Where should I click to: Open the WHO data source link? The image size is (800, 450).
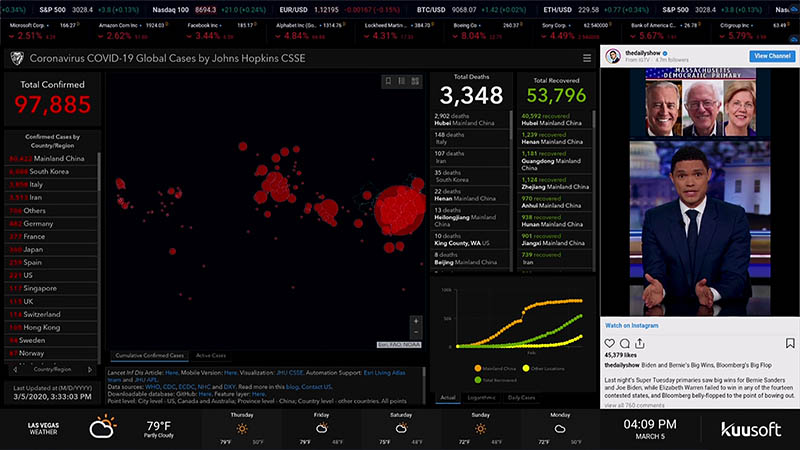(x=152, y=387)
